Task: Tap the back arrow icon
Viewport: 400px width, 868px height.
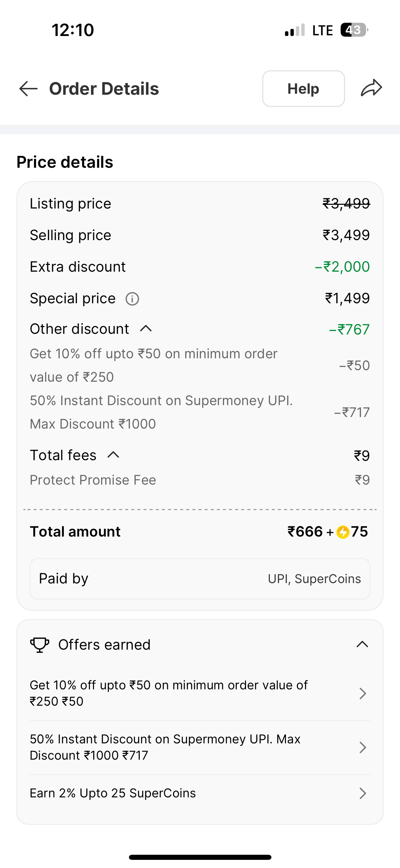Action: [x=28, y=89]
